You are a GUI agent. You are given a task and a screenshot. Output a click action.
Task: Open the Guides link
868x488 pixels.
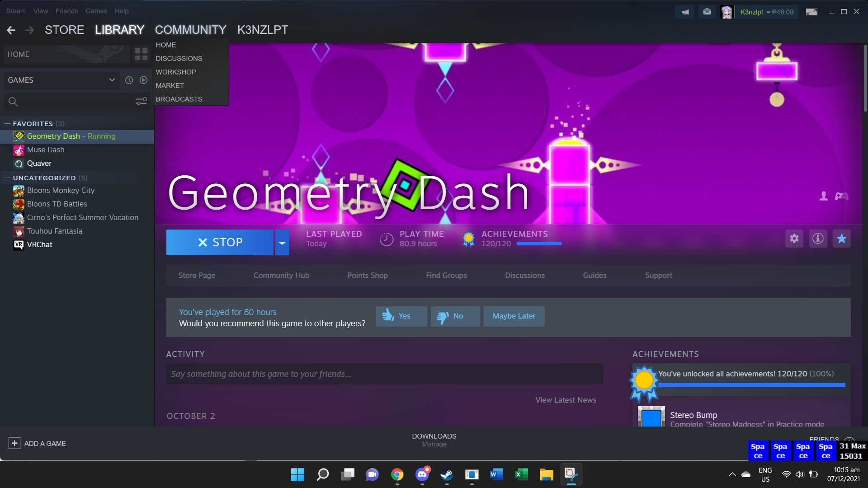pos(594,275)
